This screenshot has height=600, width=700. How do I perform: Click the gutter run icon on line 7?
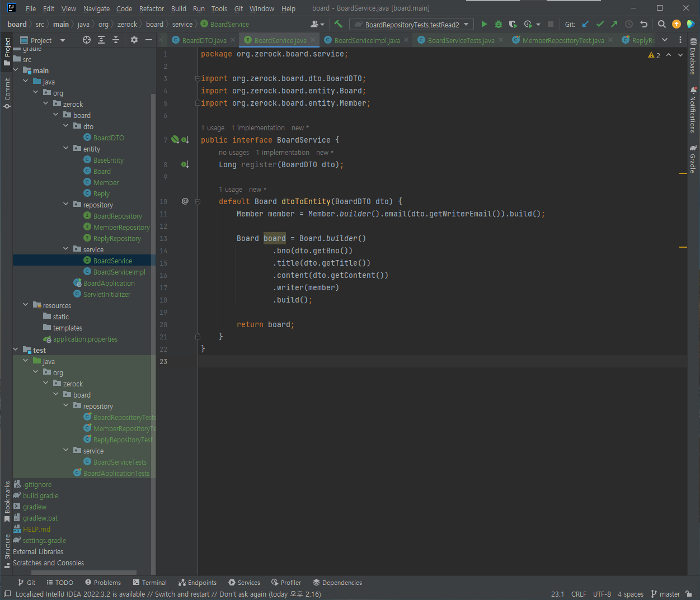[175, 140]
